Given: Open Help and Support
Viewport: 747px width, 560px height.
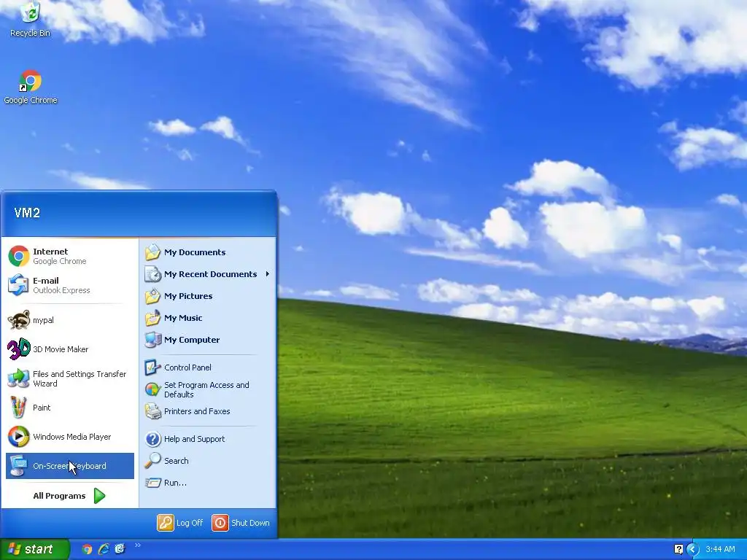Looking at the screenshot, I should [208, 439].
